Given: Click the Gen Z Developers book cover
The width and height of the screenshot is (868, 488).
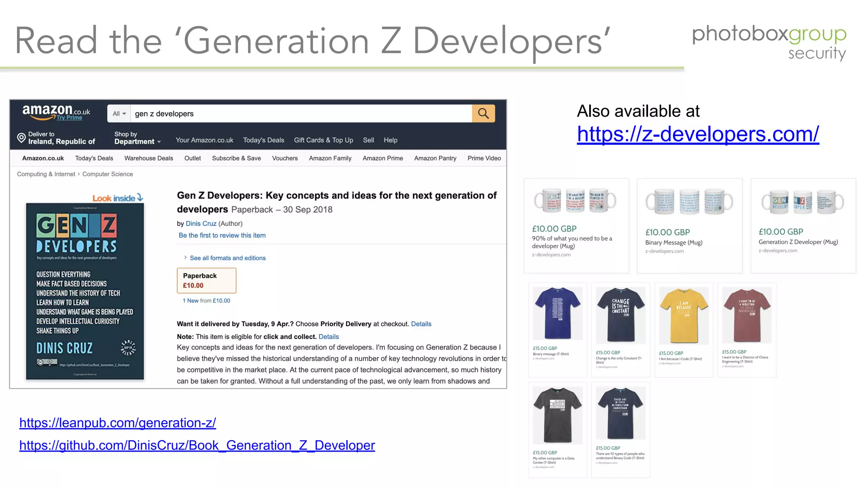Looking at the screenshot, I should [x=85, y=291].
